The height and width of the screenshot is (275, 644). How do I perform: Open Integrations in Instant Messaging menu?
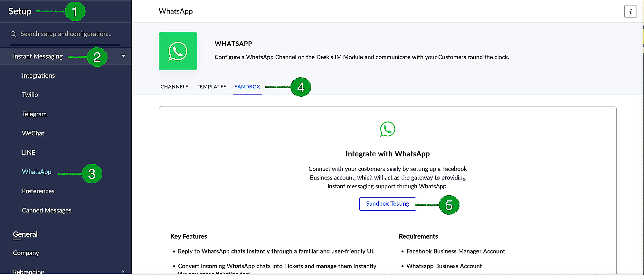pyautogui.click(x=38, y=75)
